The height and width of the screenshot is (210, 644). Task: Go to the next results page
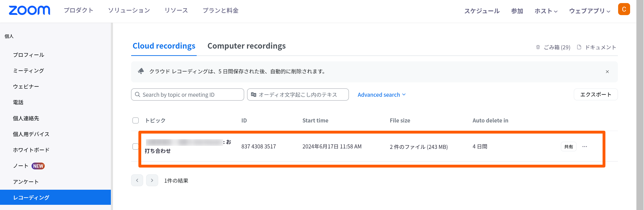[x=152, y=180]
